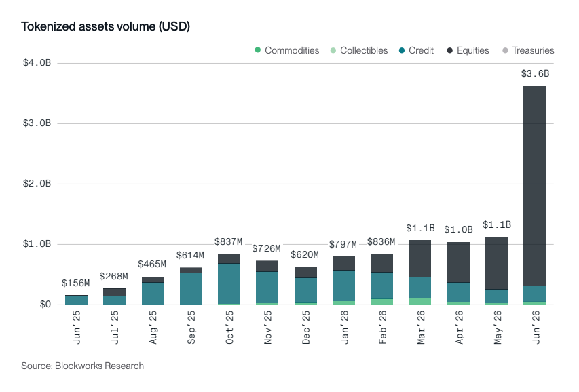This screenshot has height=392, width=579.
Task: Click the Dec'25 x-axis label
Action: coord(307,328)
